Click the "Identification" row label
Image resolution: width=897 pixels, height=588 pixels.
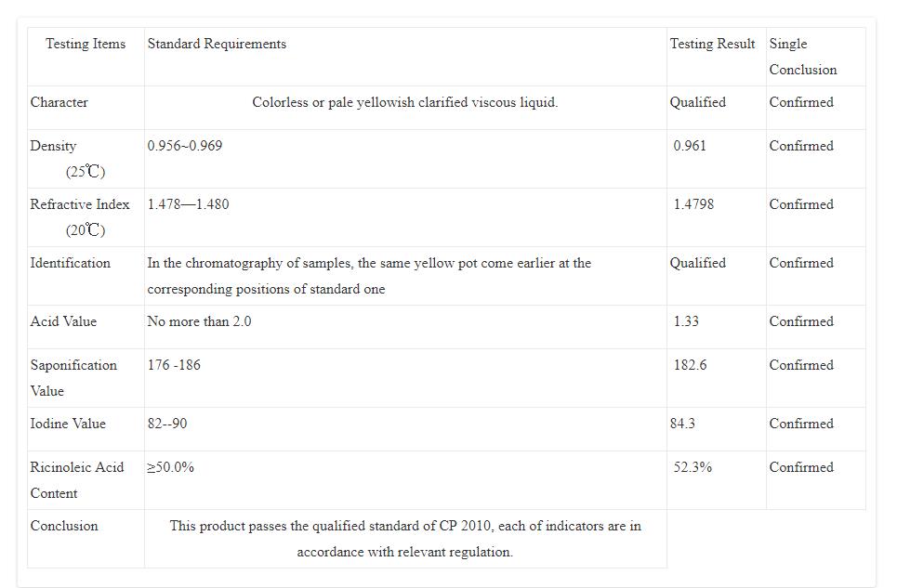71,263
